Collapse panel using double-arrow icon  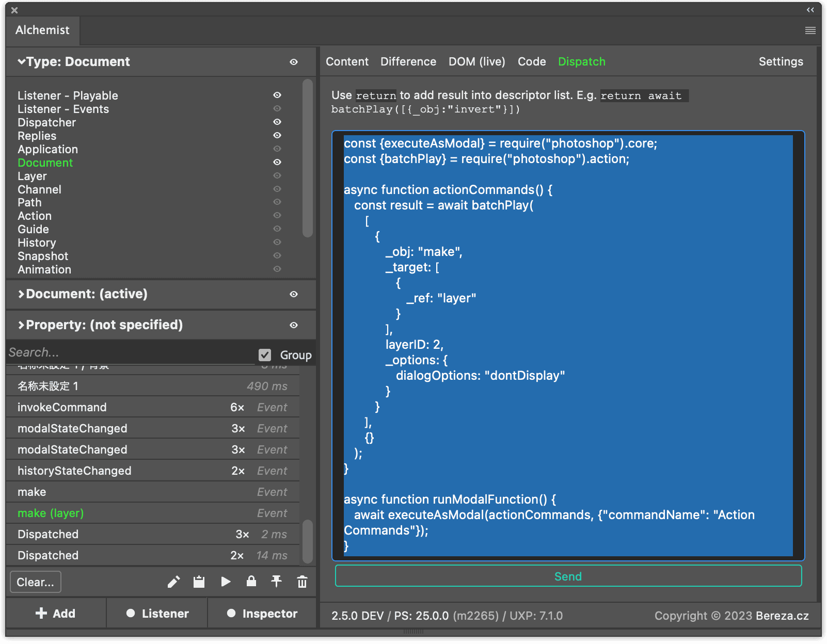pyautogui.click(x=810, y=10)
